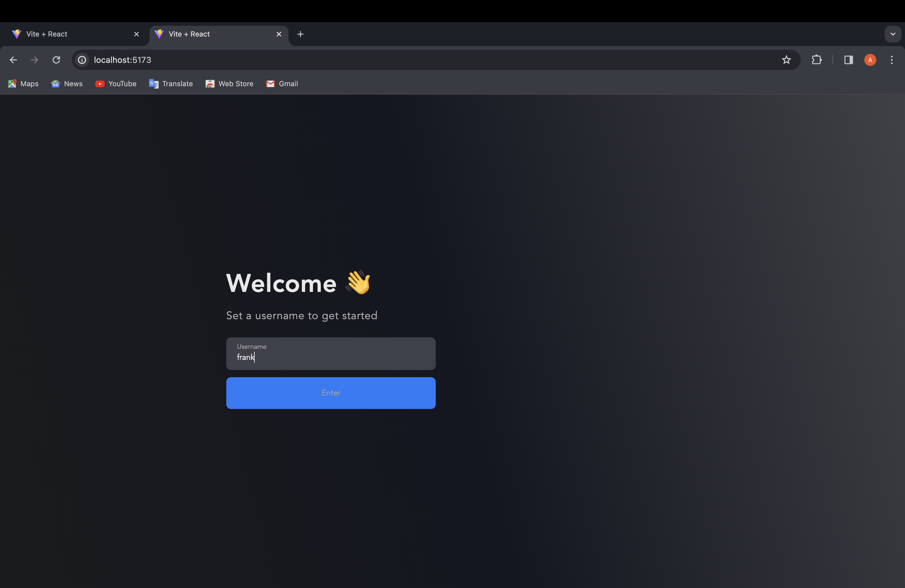Open a new tab
The height and width of the screenshot is (588, 905).
300,34
